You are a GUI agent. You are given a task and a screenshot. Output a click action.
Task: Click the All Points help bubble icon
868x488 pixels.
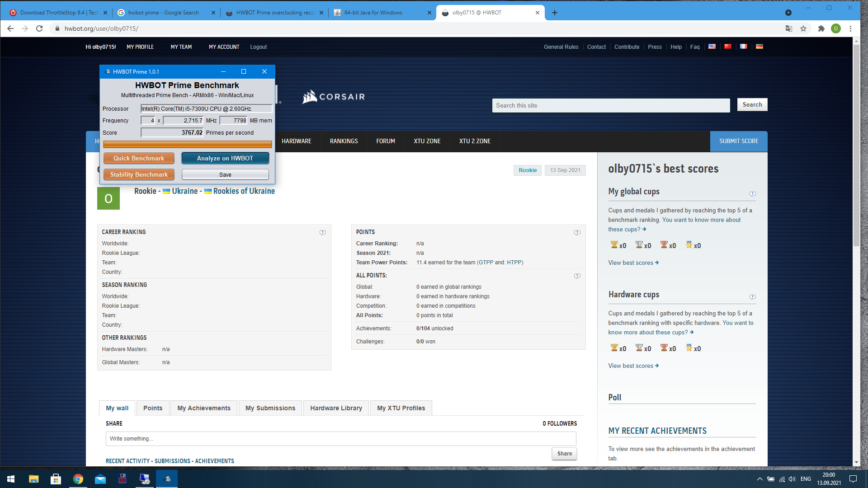click(577, 276)
